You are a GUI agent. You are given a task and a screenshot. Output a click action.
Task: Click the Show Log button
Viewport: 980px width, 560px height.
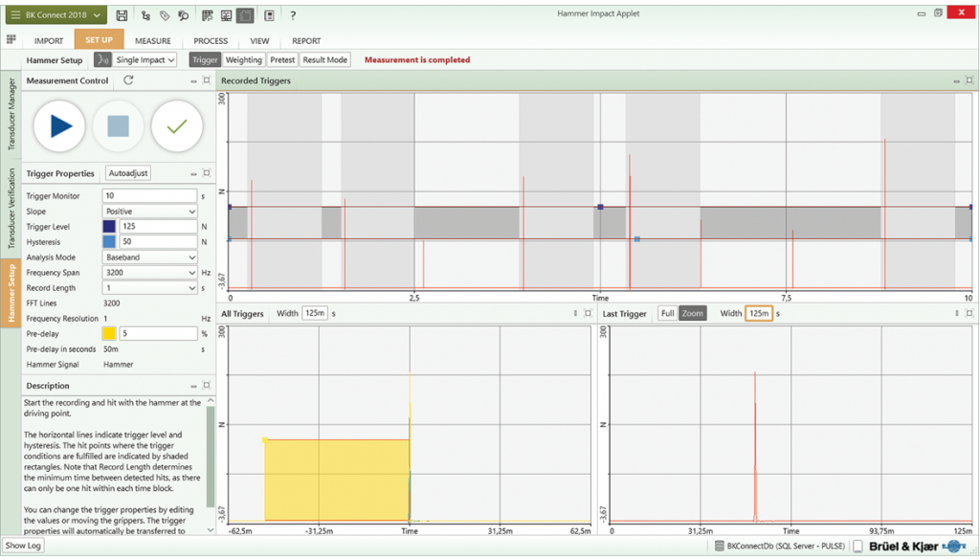(23, 545)
